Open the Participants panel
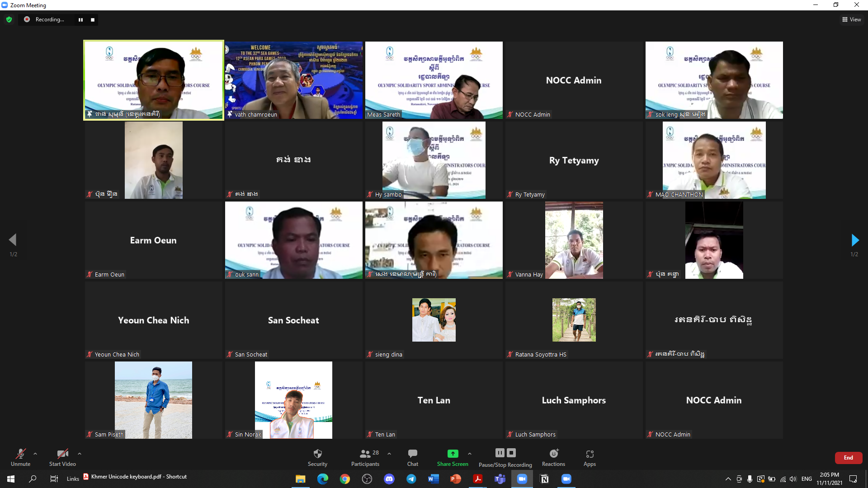The width and height of the screenshot is (868, 488). [365, 454]
